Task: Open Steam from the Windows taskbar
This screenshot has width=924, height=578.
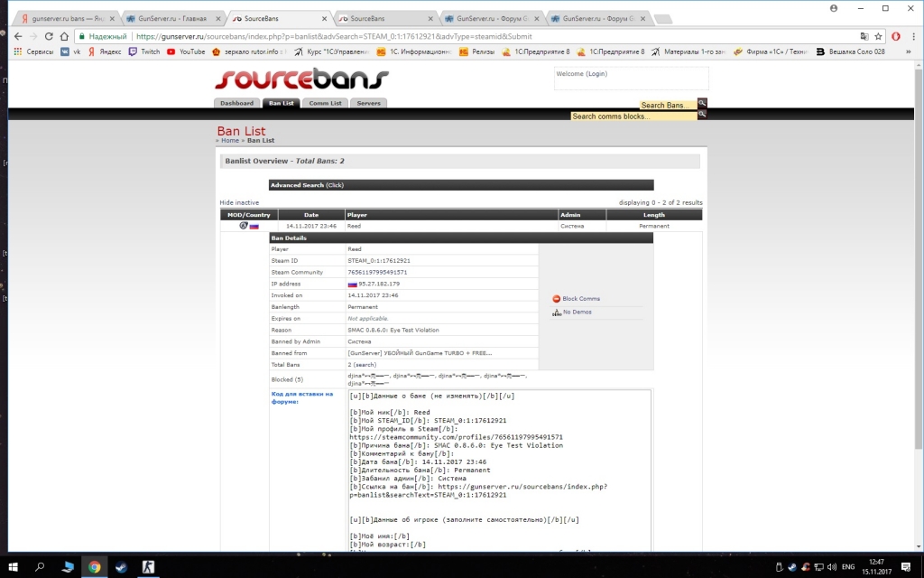Action: click(x=121, y=566)
